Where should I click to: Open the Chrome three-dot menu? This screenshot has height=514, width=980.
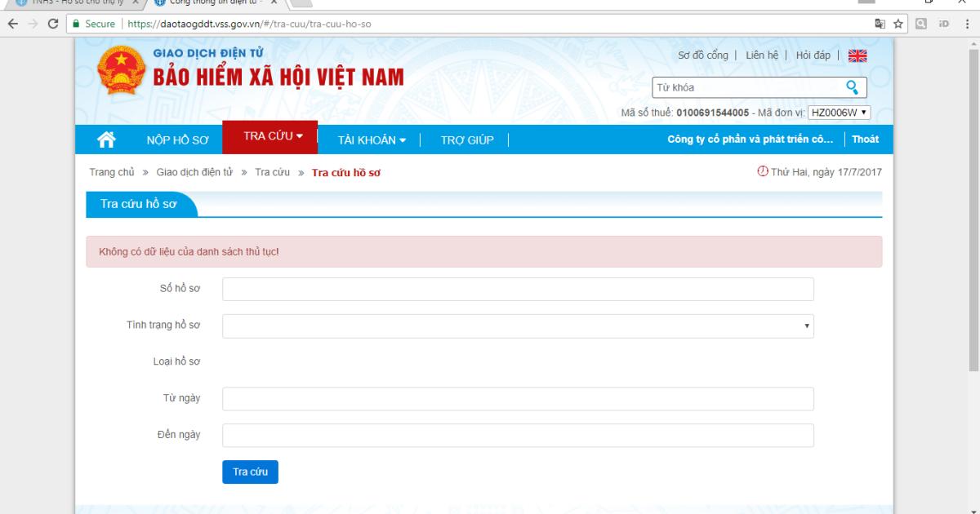[x=966, y=24]
